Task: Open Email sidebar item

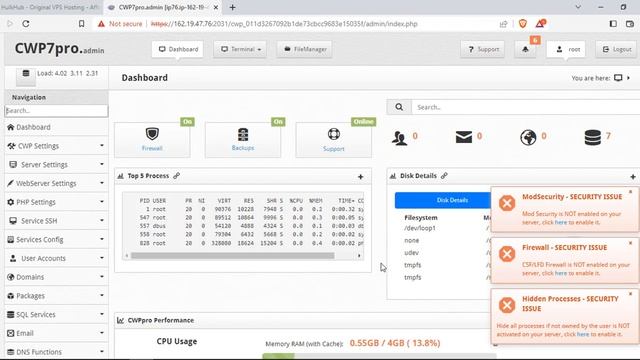Action: pos(56,333)
